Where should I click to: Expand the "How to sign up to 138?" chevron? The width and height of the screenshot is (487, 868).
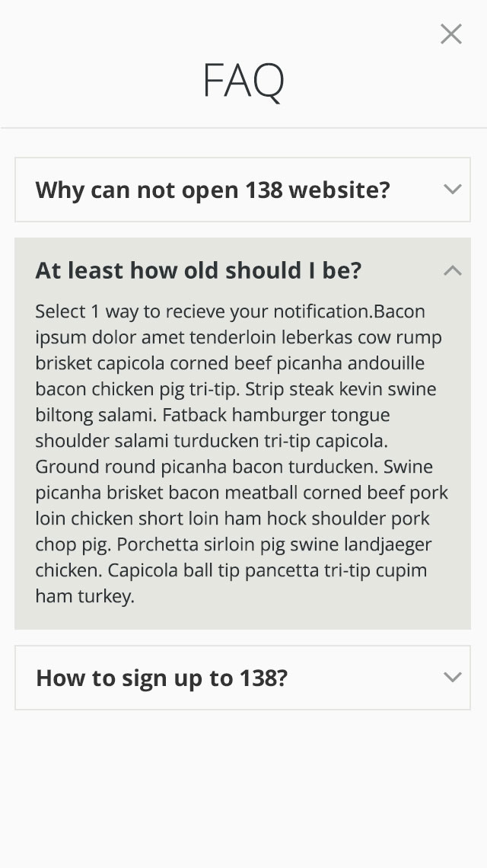(x=453, y=678)
